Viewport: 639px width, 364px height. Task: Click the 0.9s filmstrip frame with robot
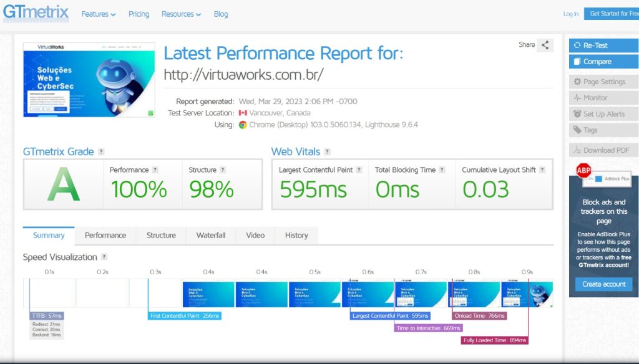(x=527, y=293)
